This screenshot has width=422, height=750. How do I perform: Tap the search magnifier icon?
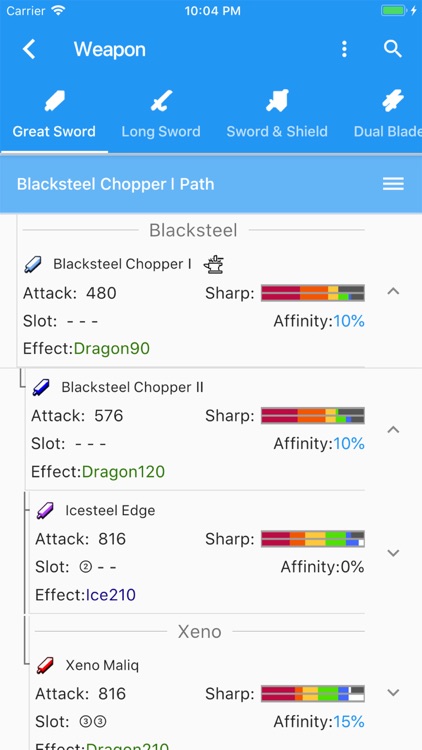pos(393,49)
